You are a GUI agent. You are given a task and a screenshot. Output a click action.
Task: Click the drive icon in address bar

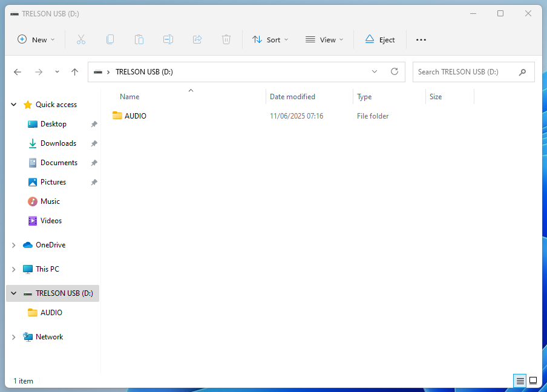[98, 72]
